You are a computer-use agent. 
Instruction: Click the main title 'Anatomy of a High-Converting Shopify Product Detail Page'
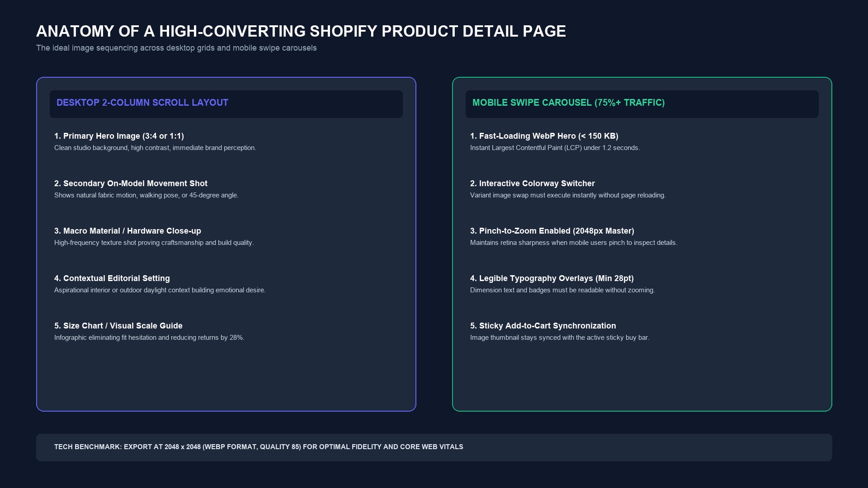(x=301, y=31)
